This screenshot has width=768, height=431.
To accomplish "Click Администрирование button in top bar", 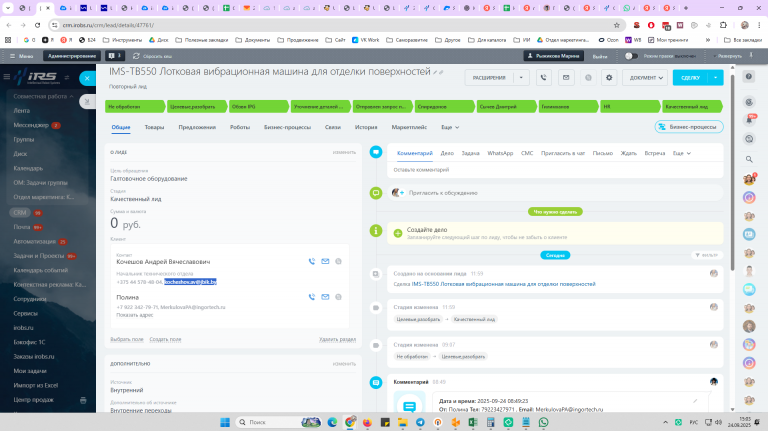I will tap(72, 56).
